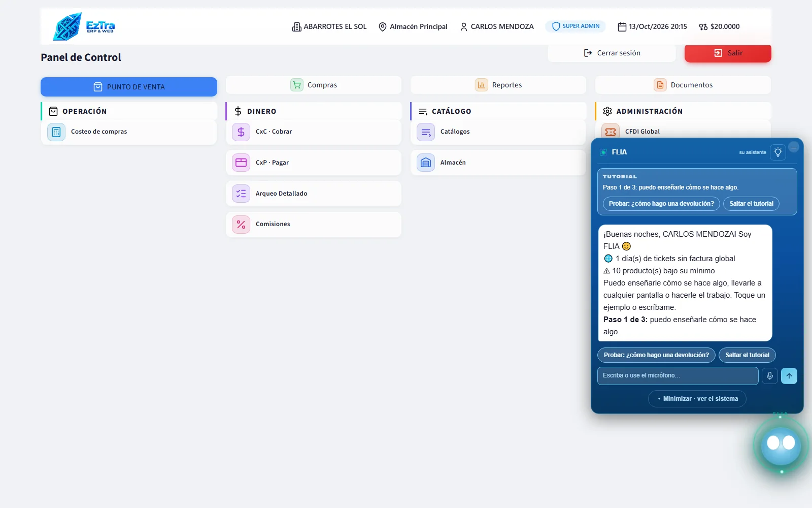Open the Almacén warehouse icon

coord(426,163)
